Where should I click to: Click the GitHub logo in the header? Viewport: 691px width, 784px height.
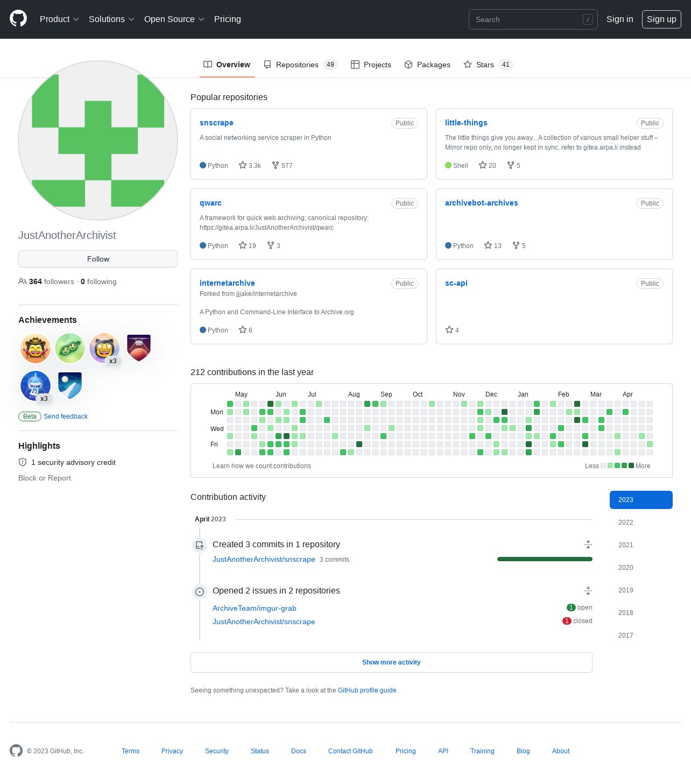pos(18,19)
